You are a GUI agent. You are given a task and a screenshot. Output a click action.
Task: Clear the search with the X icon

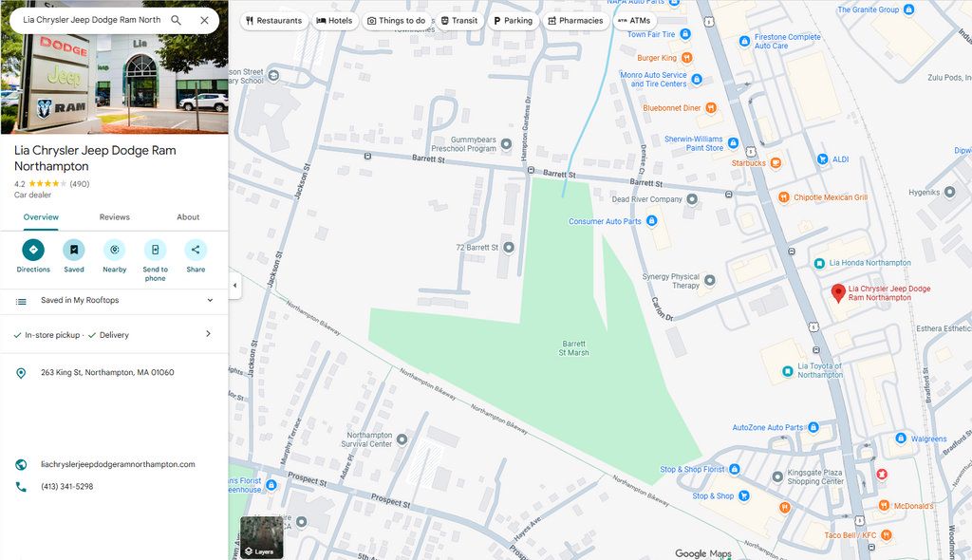[x=205, y=20]
